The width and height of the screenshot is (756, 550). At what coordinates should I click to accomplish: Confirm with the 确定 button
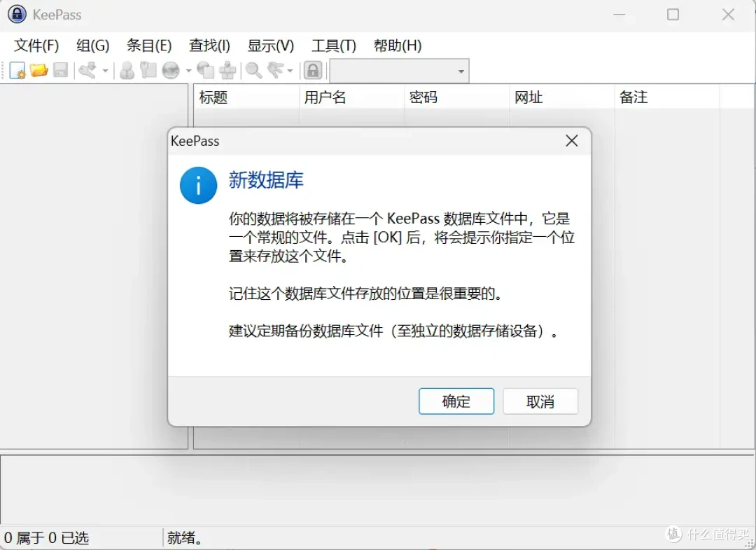pyautogui.click(x=456, y=401)
